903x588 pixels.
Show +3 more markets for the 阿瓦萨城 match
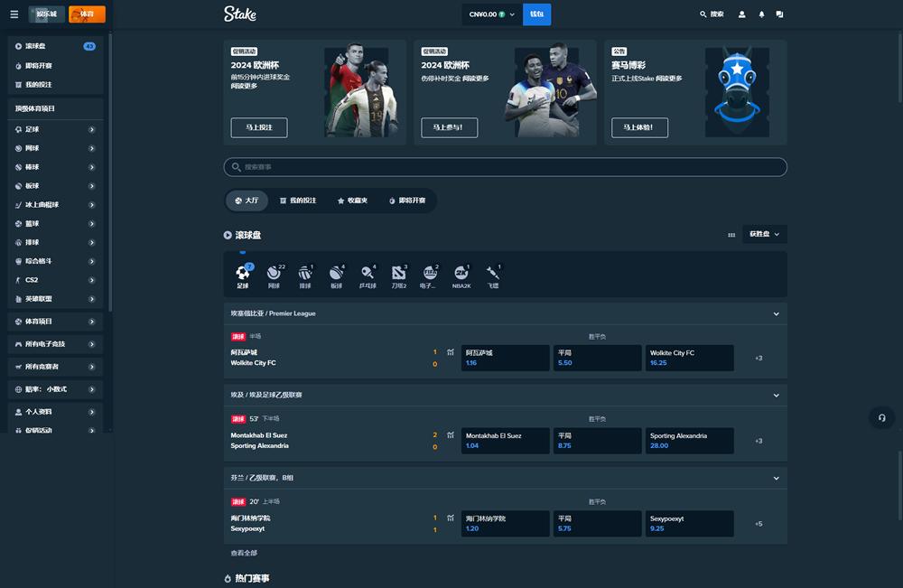(759, 359)
